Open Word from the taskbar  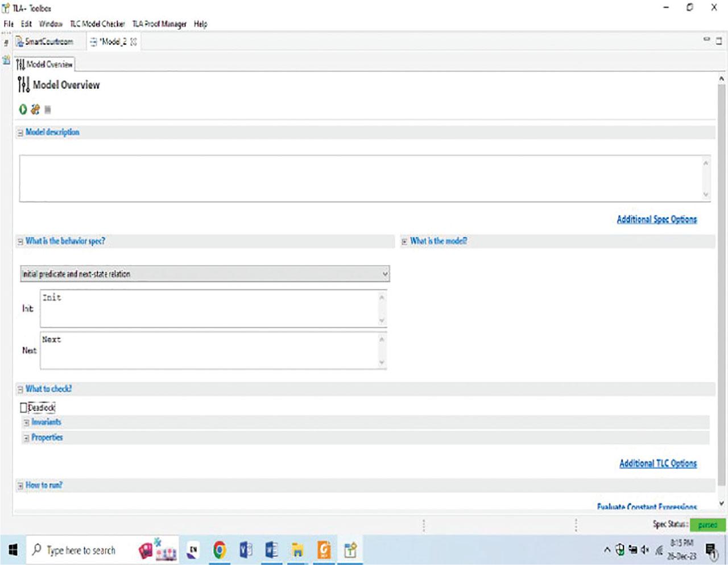coord(271,550)
